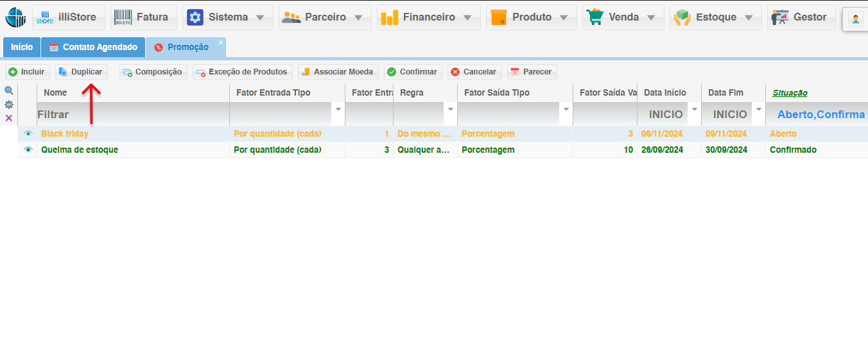The width and height of the screenshot is (868, 337).
Task: Click the purple X clear-filter icon
Action: click(x=9, y=118)
